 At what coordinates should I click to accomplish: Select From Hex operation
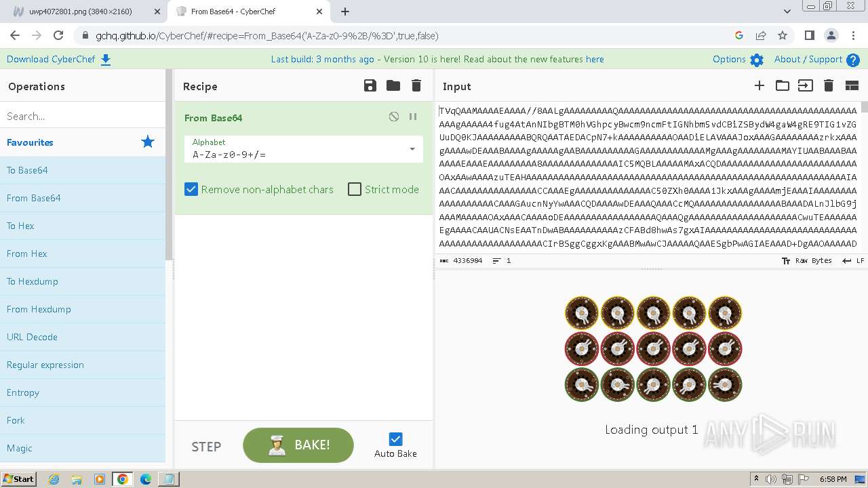[x=83, y=253]
